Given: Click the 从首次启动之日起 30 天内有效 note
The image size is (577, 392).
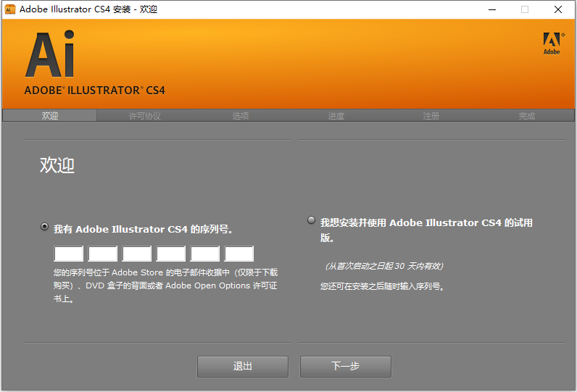Looking at the screenshot, I should coord(384,266).
